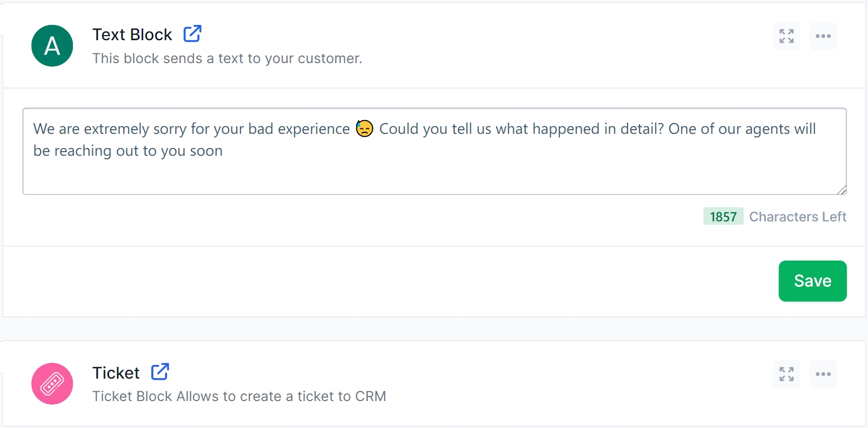Open the Ticket block external link icon
The width and height of the screenshot is (868, 428).
[160, 372]
